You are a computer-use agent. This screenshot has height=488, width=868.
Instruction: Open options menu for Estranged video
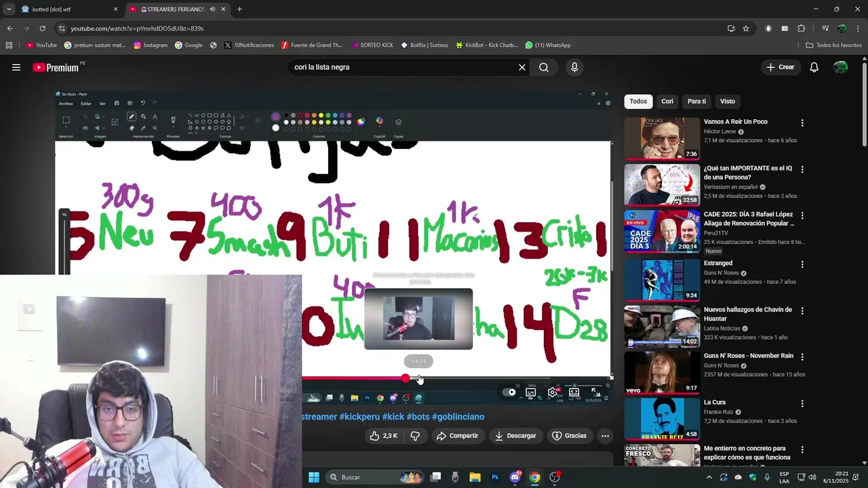point(802,264)
